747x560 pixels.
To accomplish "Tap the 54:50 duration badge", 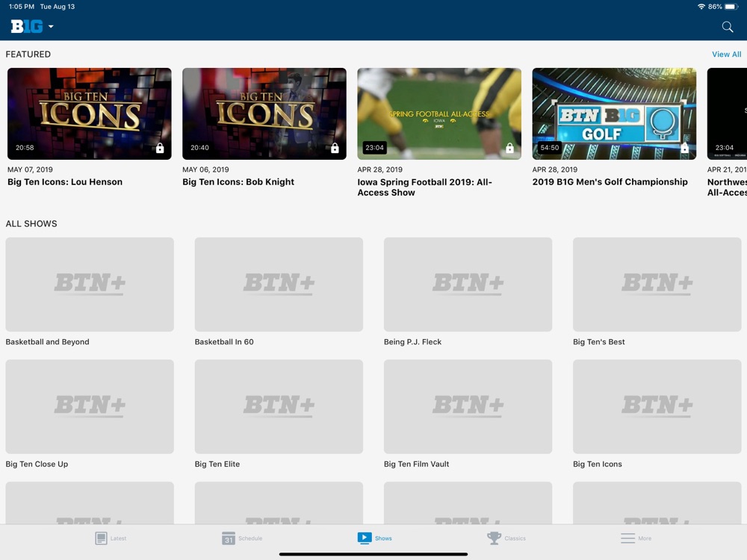I will pos(549,148).
